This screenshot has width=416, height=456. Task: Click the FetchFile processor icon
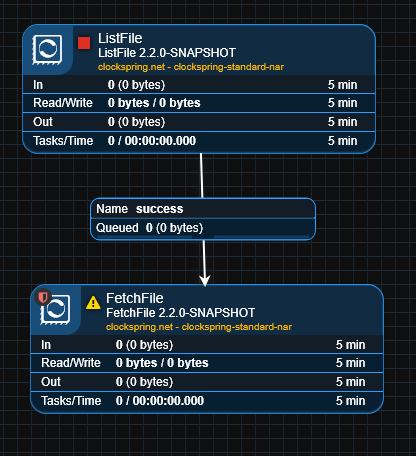coord(56,310)
